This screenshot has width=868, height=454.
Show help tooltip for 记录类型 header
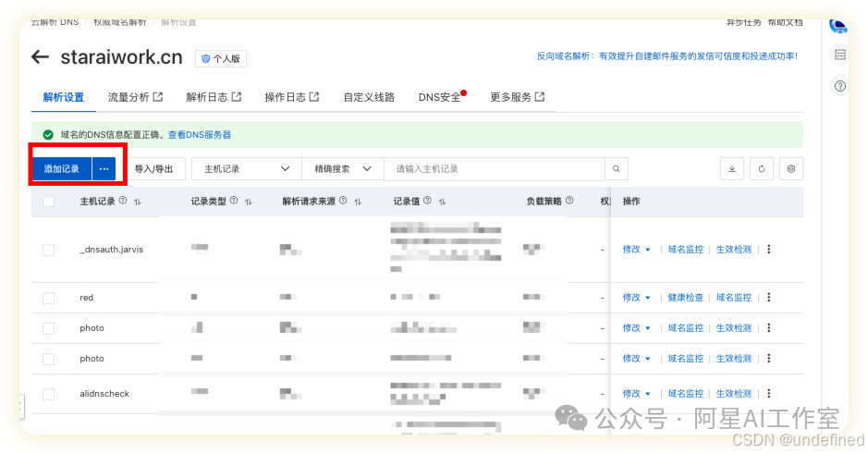click(x=234, y=201)
